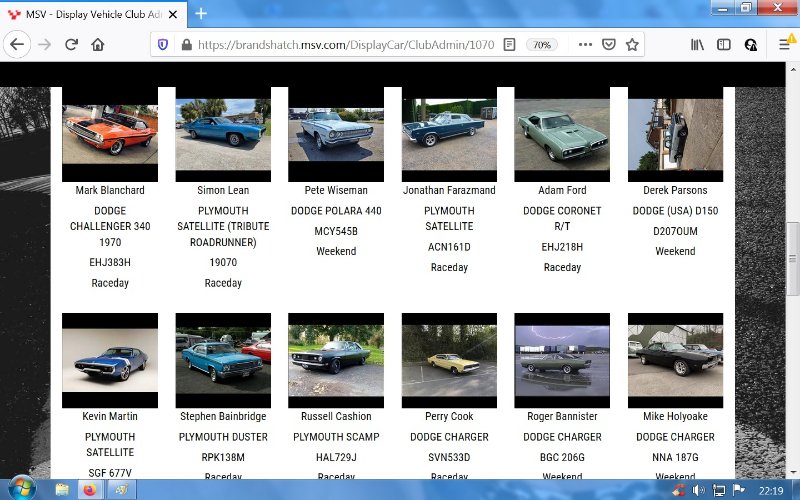Screen dimensions: 800x500
Task: Toggle the Firefox sidebar
Action: (x=723, y=45)
